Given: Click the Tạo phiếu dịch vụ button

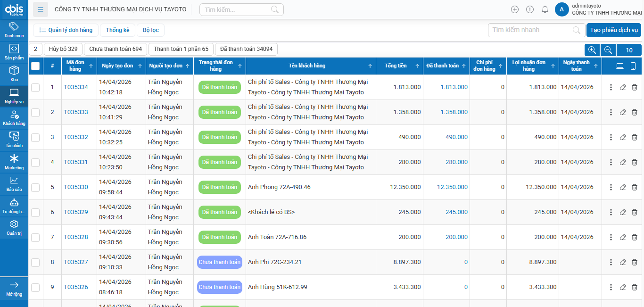Looking at the screenshot, I should pyautogui.click(x=613, y=30).
